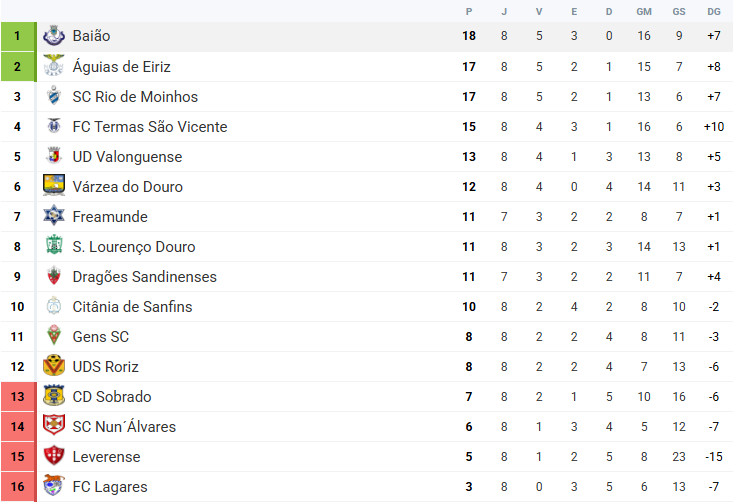
Task: Click the Leverense club crest icon
Action: [54, 456]
